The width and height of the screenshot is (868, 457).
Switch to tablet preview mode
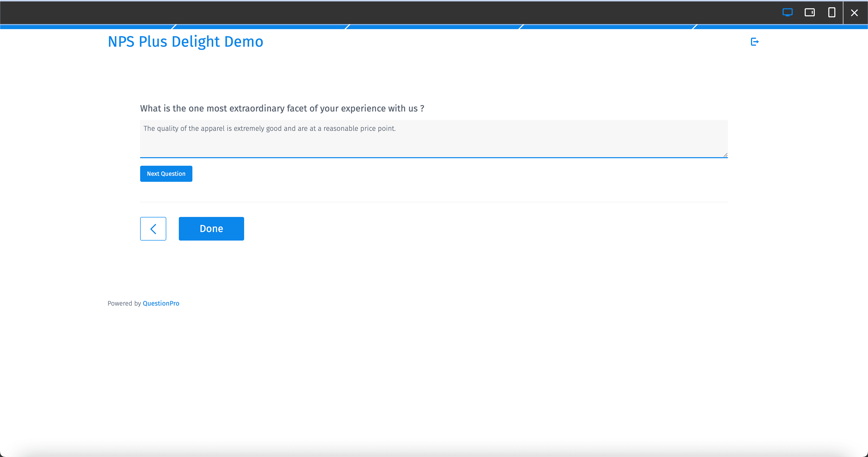click(x=810, y=13)
